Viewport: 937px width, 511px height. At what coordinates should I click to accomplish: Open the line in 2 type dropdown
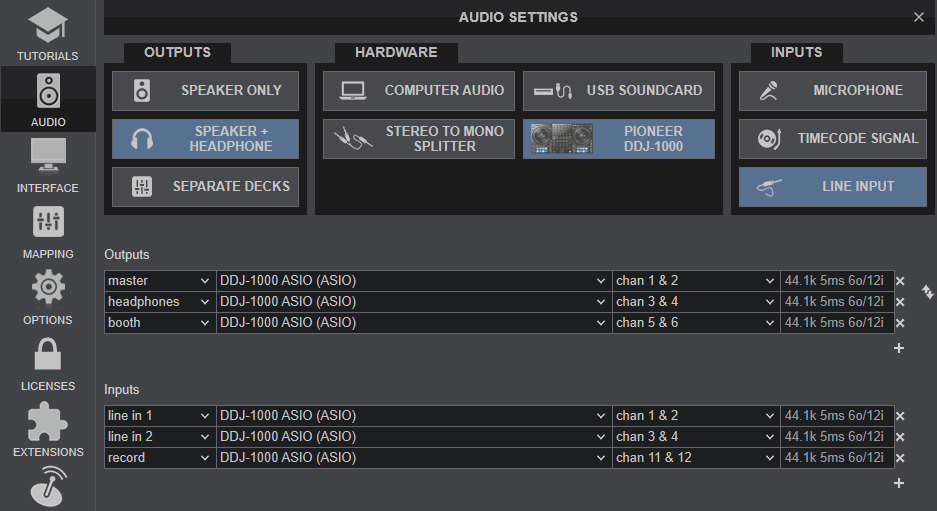click(160, 437)
